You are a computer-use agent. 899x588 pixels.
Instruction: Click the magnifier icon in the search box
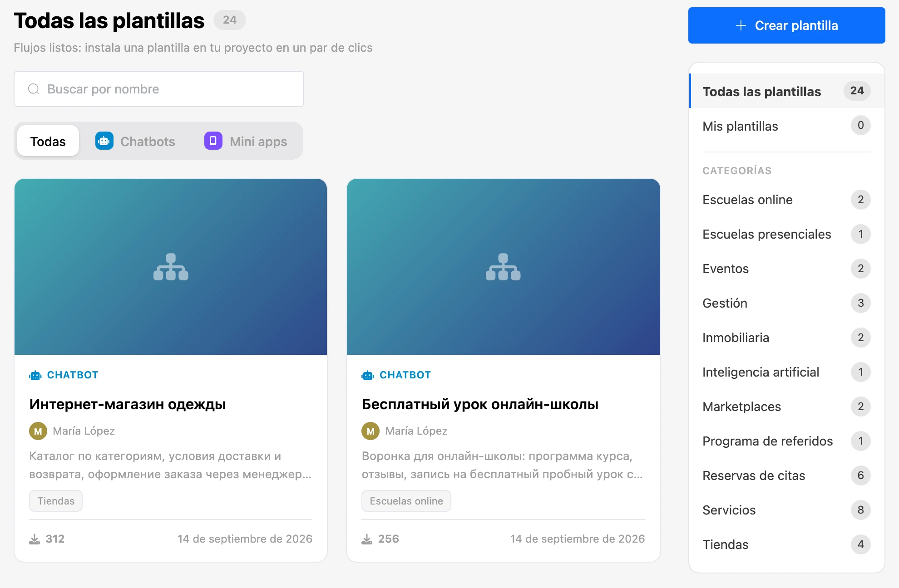pyautogui.click(x=34, y=89)
